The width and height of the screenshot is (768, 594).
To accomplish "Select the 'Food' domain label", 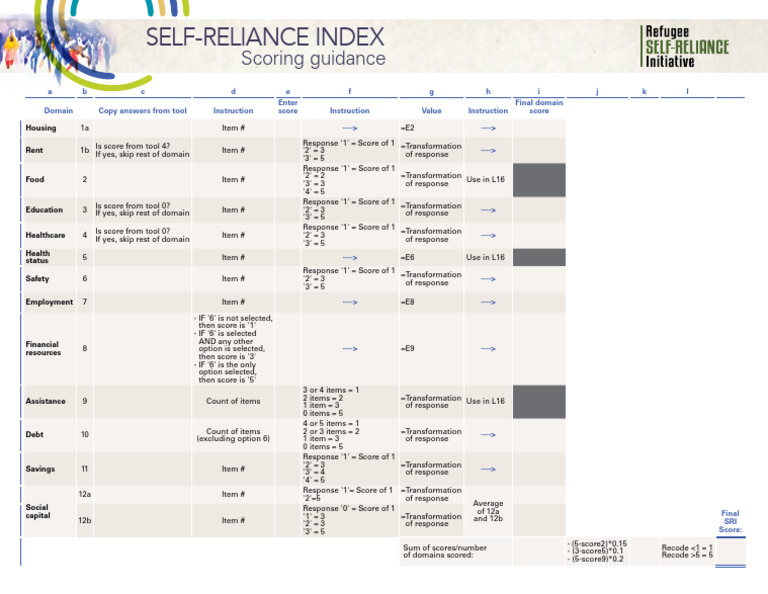I will pyautogui.click(x=35, y=179).
